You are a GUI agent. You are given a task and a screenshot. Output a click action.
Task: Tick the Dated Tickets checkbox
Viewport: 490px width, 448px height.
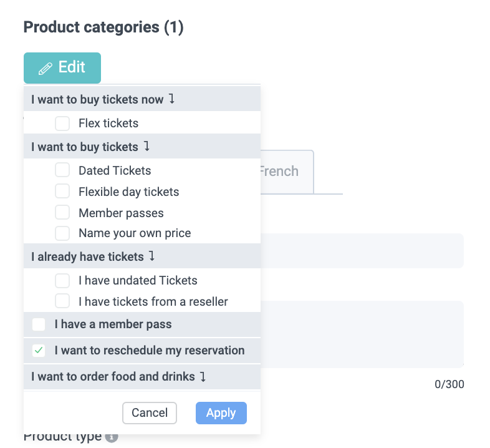tap(62, 170)
